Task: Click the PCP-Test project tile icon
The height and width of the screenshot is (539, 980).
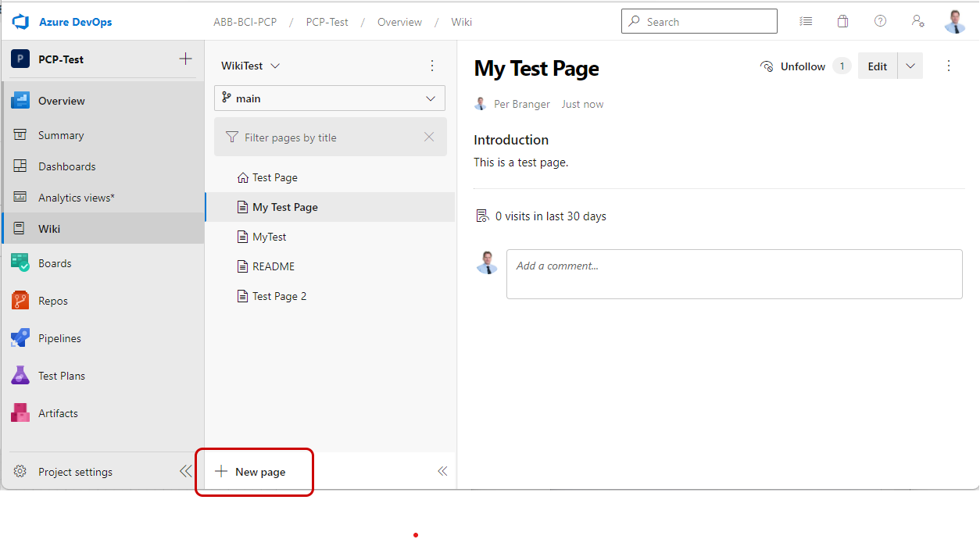Action: [20, 59]
